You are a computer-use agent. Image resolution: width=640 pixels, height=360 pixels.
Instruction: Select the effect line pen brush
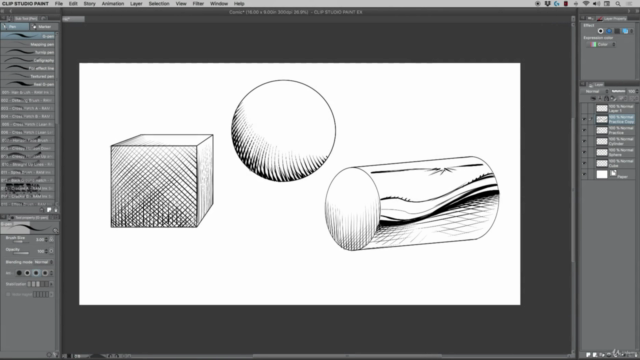(x=28, y=68)
